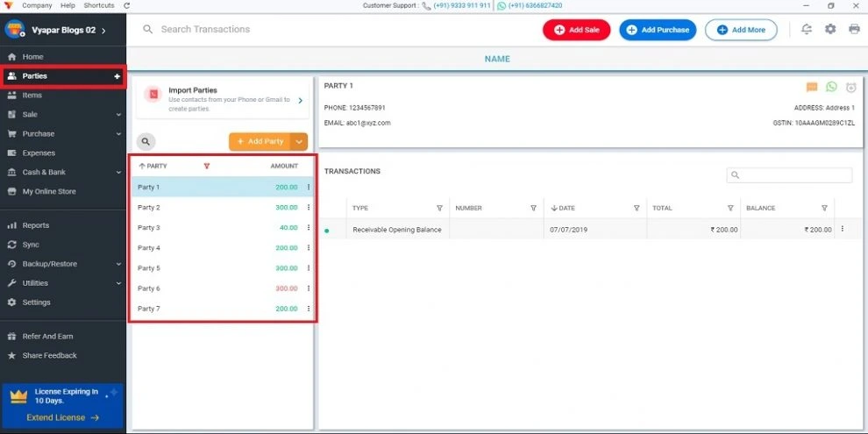Click the Add Sale button

coord(576,30)
